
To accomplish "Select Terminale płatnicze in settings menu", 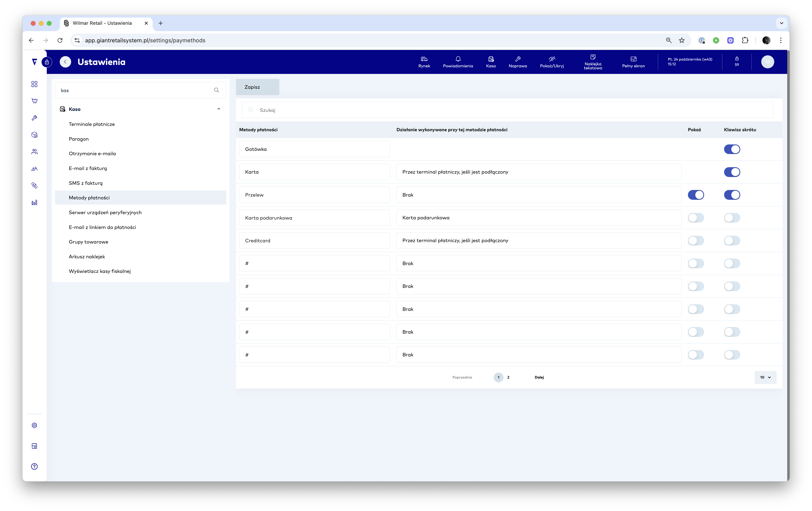I will click(92, 124).
